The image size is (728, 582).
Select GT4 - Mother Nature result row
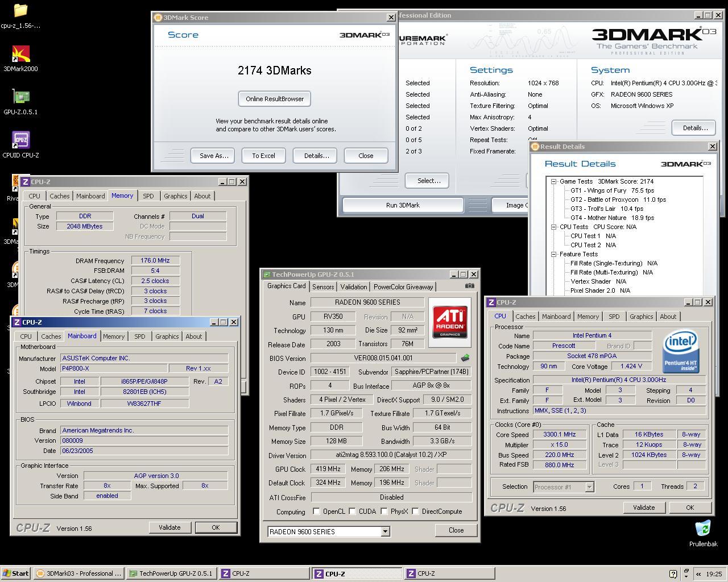click(x=612, y=218)
